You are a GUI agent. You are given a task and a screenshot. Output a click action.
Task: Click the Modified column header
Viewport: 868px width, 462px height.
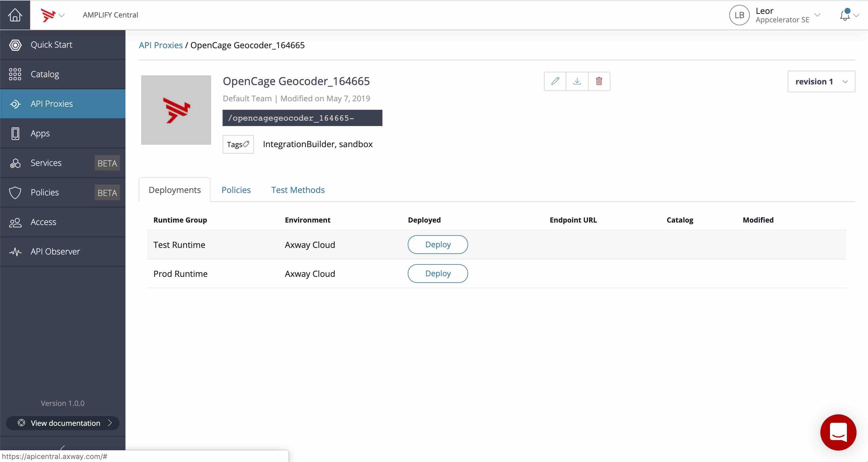coord(758,220)
